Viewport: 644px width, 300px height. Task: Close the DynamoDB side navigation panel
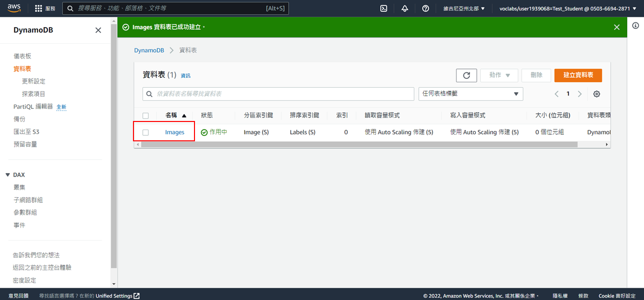(98, 30)
